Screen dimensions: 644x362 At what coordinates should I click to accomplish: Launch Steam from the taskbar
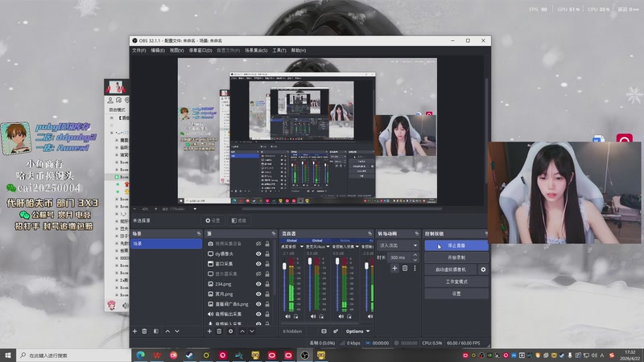click(190, 355)
